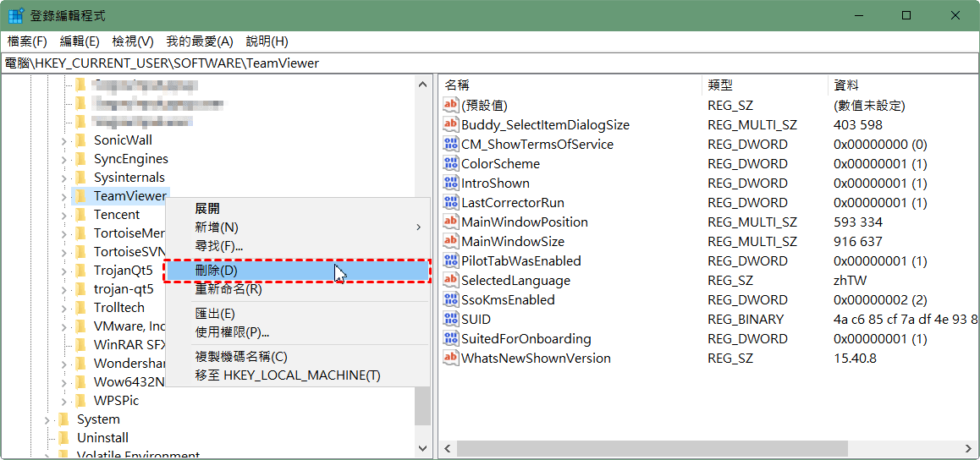
Task: Open the 檔案(F) menu
Action: [x=27, y=41]
